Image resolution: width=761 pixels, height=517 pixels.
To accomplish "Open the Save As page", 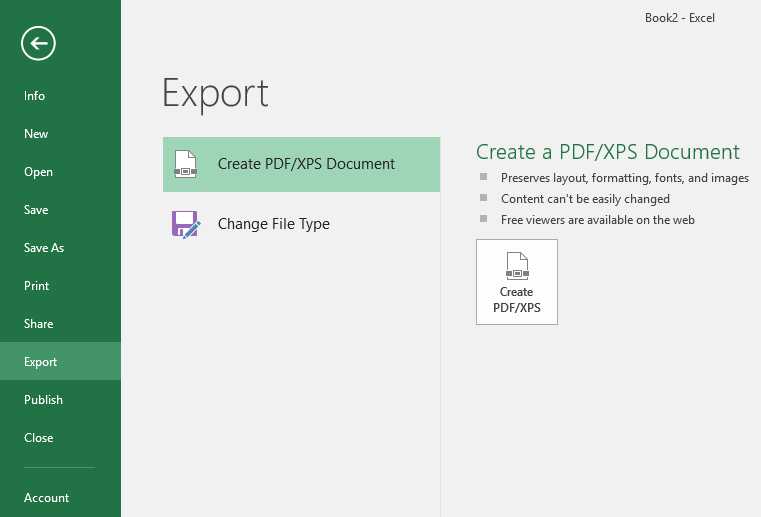I will (x=60, y=248).
